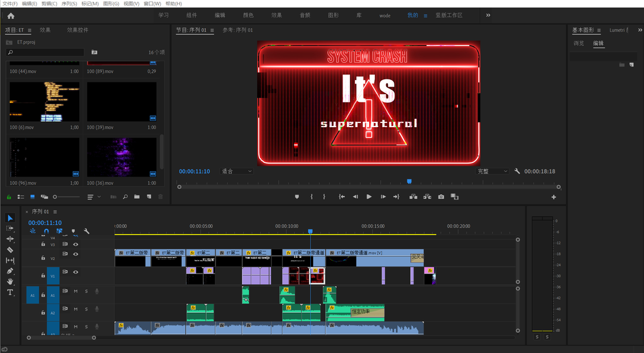Select the Slip tool
644x353 pixels.
point(10,260)
